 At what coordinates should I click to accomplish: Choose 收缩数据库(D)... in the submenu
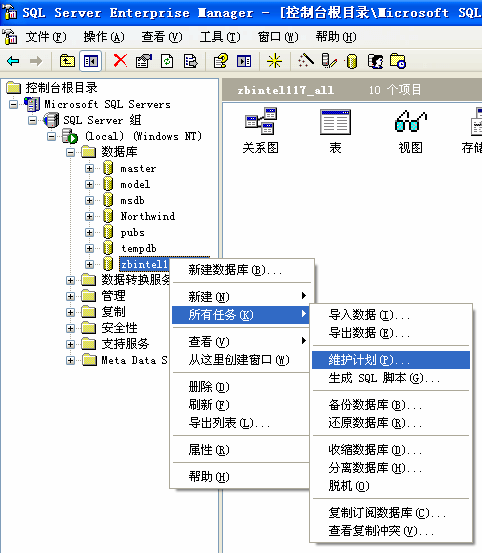[391, 450]
